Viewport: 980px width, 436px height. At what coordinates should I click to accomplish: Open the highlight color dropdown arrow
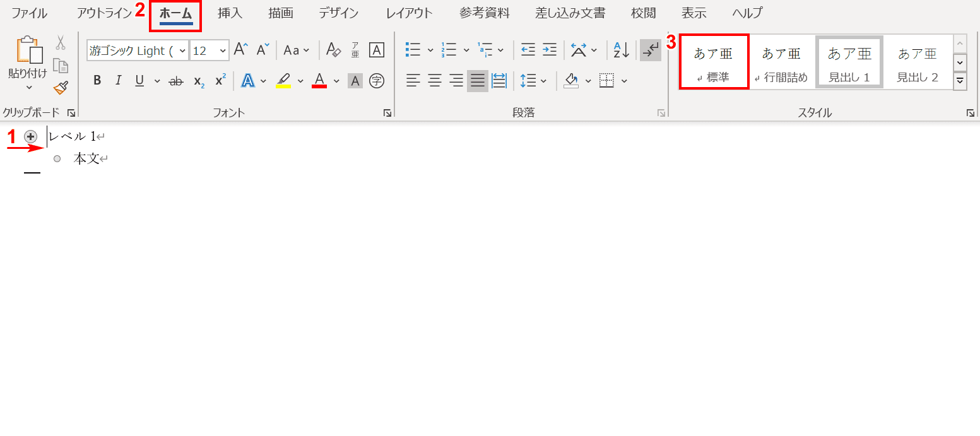pos(300,81)
